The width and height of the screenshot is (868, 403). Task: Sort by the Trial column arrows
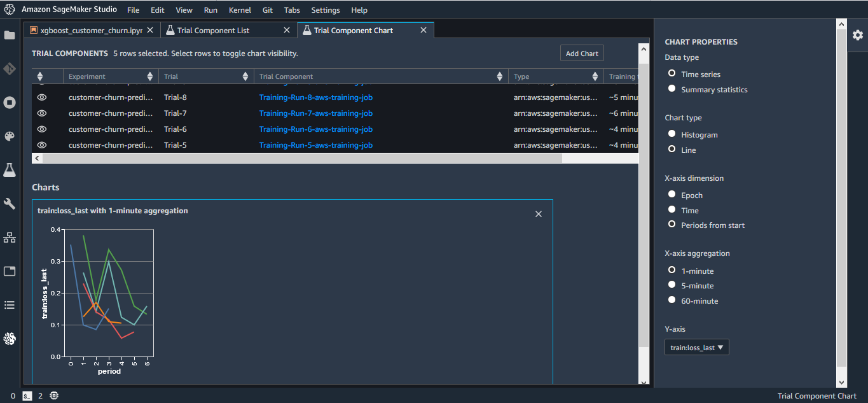click(245, 76)
